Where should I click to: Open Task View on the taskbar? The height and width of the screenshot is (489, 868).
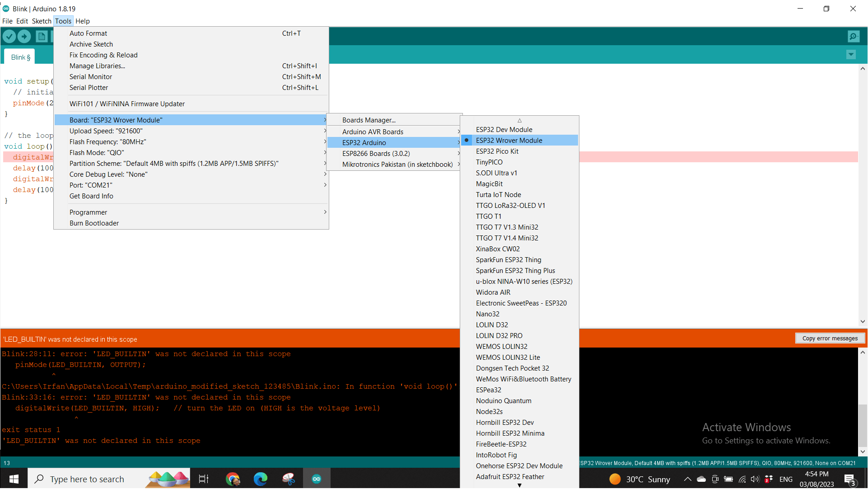click(x=204, y=479)
